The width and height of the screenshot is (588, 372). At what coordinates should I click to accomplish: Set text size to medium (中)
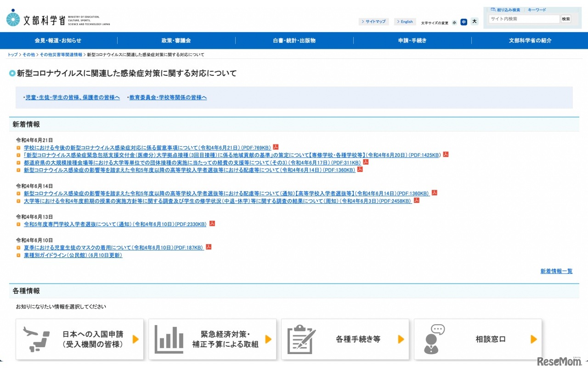pyautogui.click(x=464, y=22)
